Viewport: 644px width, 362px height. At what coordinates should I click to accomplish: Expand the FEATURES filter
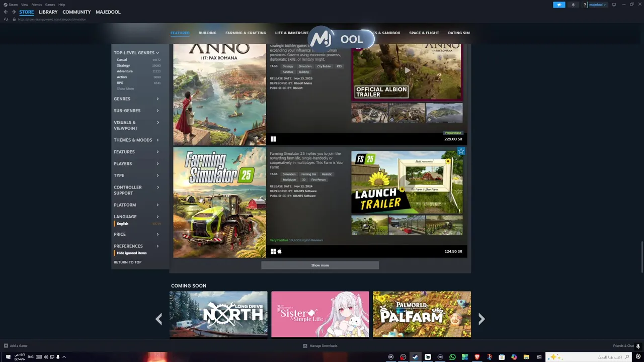(x=136, y=152)
